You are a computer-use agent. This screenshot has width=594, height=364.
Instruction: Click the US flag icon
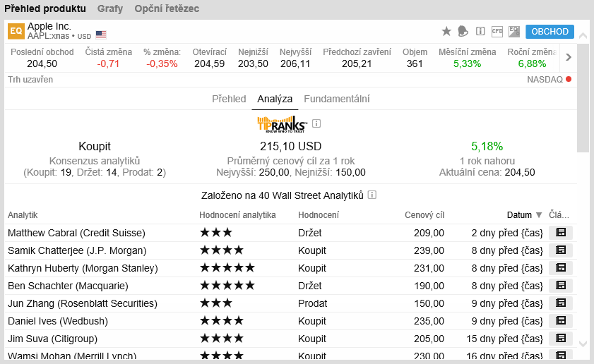pyautogui.click(x=101, y=35)
